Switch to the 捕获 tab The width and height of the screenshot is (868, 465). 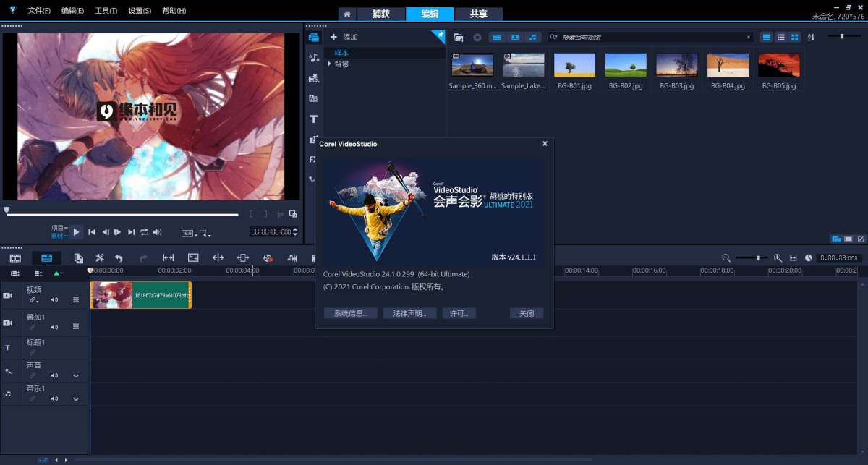point(381,14)
